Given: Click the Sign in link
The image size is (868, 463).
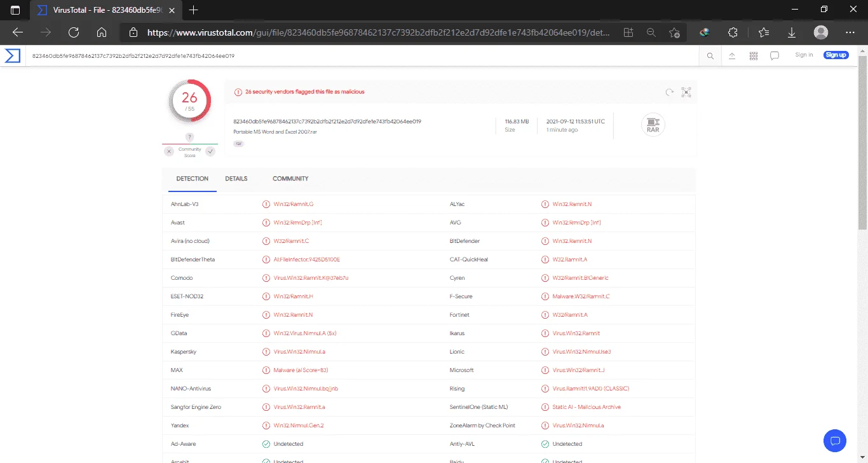Looking at the screenshot, I should point(804,55).
